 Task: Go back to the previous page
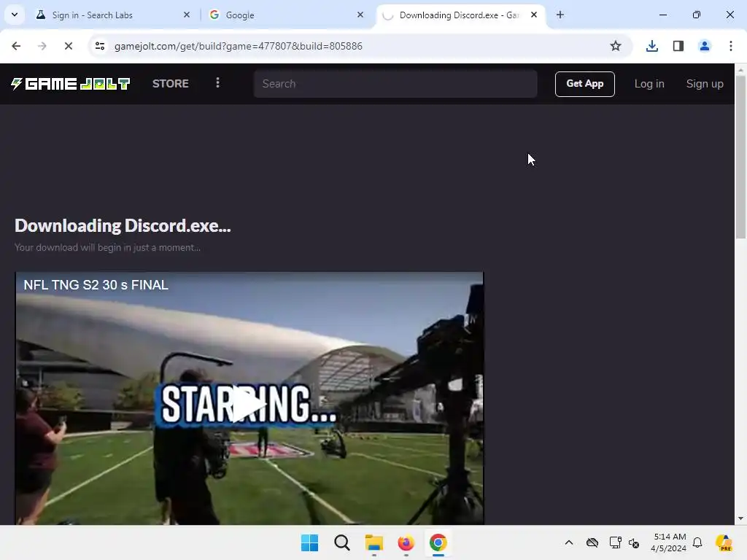16,46
